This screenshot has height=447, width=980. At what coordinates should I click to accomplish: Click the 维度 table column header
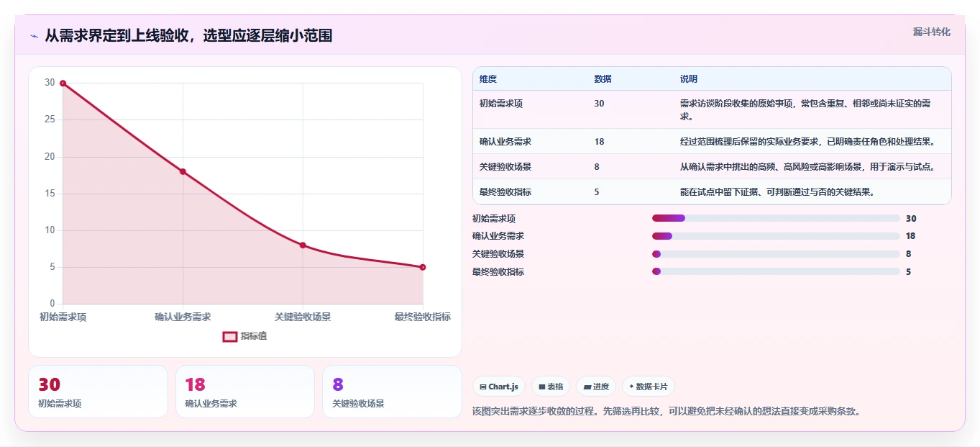[x=488, y=79]
